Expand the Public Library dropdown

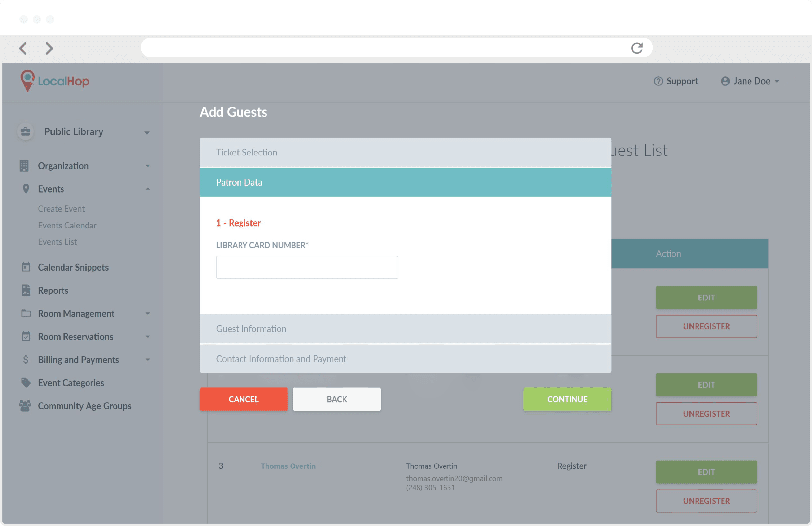pos(147,132)
